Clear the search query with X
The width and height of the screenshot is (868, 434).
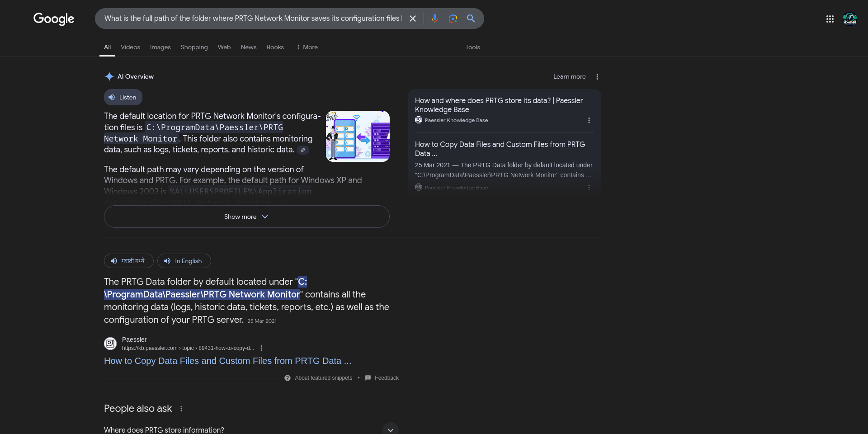pos(413,19)
